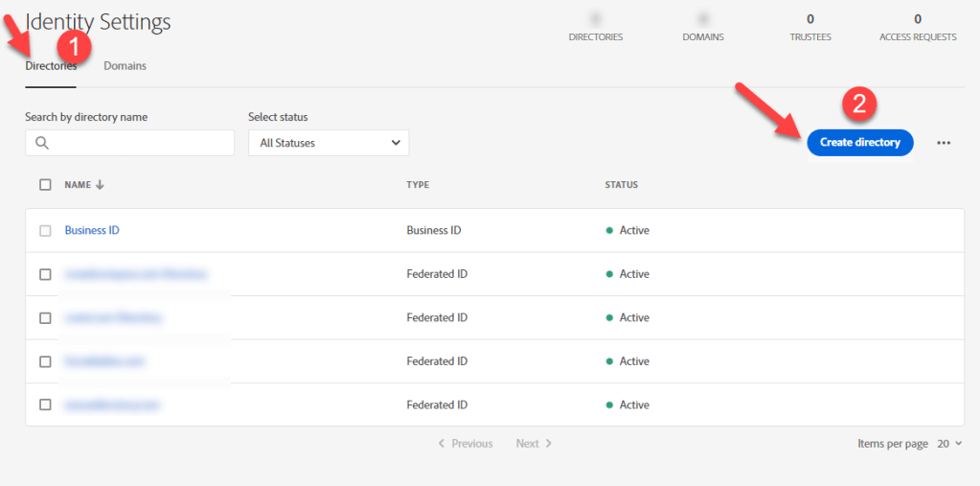Check the Business ID row checkbox
This screenshot has height=486, width=980.
coord(45,231)
